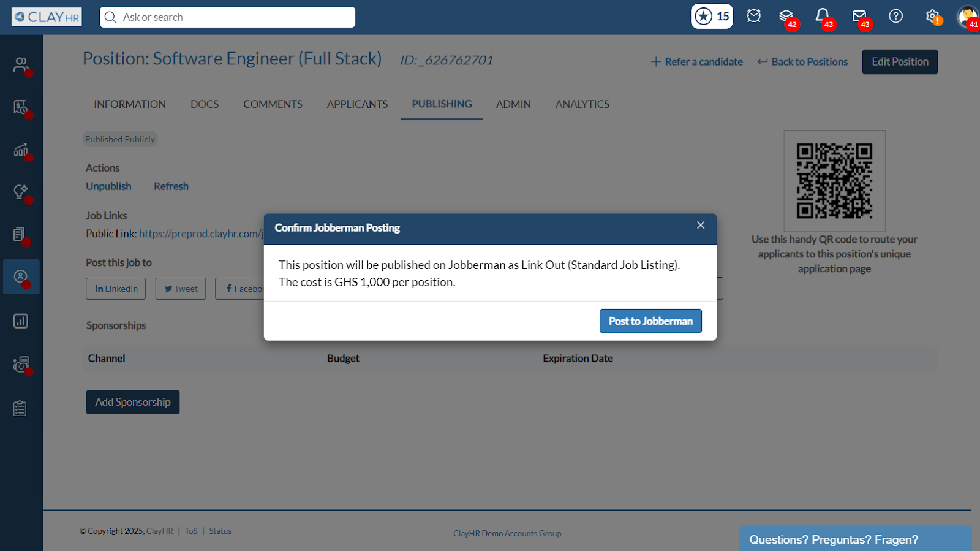Open the documents sidebar icon
This screenshot has height=551, width=980.
pos(21,234)
